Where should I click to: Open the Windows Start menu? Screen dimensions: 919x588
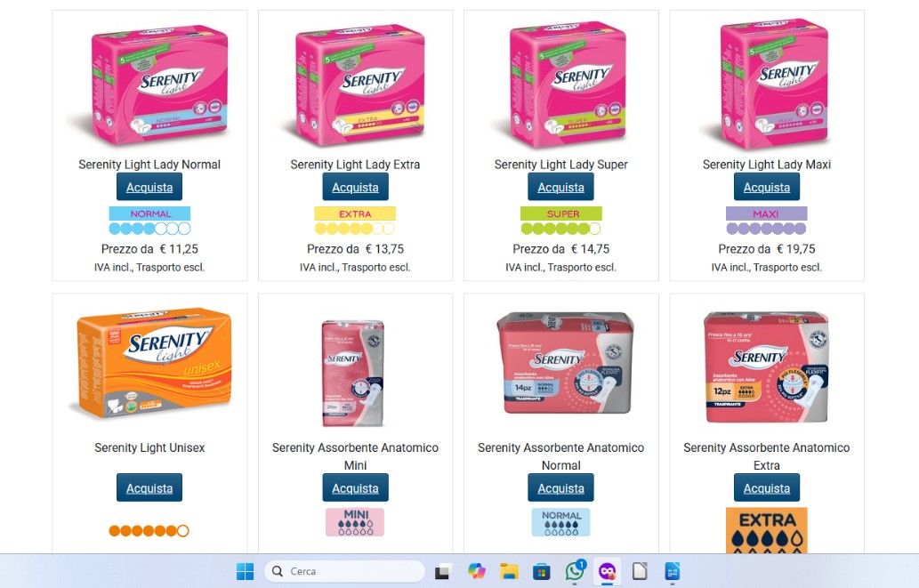pyautogui.click(x=245, y=571)
